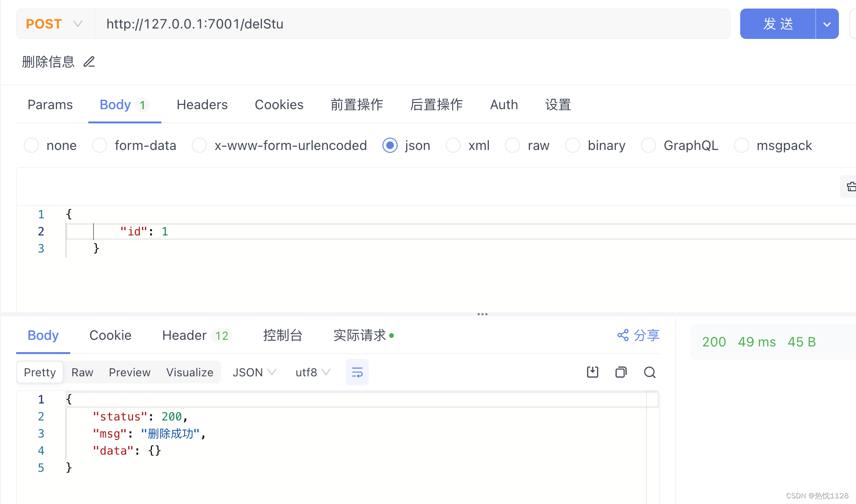
Task: Click the request URL input field
Action: click(x=413, y=24)
